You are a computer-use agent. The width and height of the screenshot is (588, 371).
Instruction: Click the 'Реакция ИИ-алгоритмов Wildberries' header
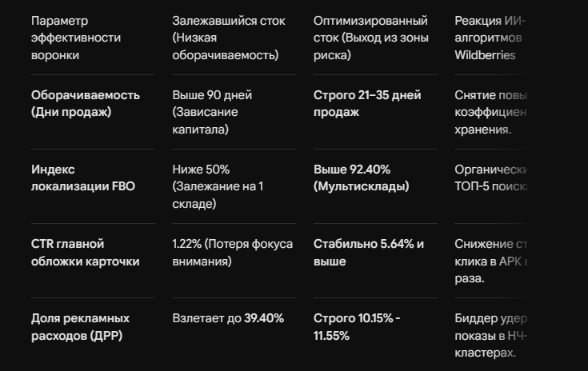pyautogui.click(x=490, y=38)
